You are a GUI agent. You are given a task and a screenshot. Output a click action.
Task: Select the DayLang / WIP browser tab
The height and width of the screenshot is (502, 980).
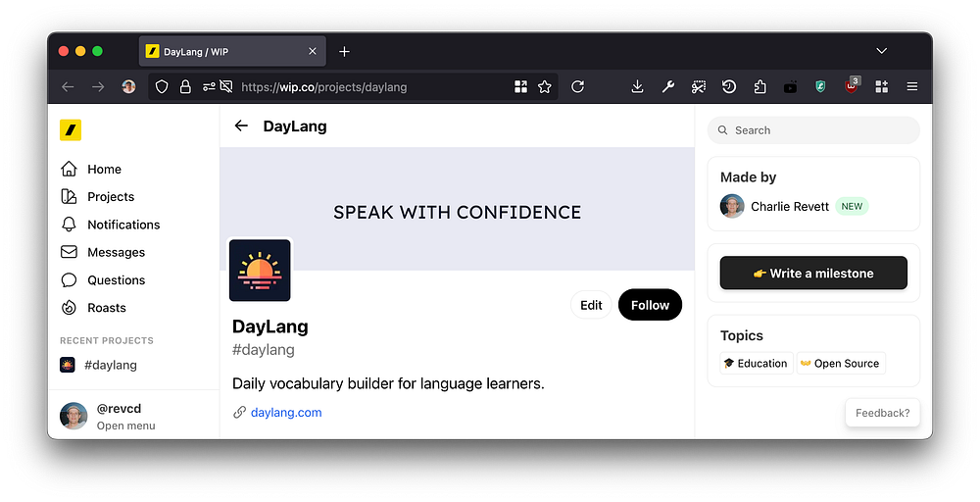[x=231, y=51]
